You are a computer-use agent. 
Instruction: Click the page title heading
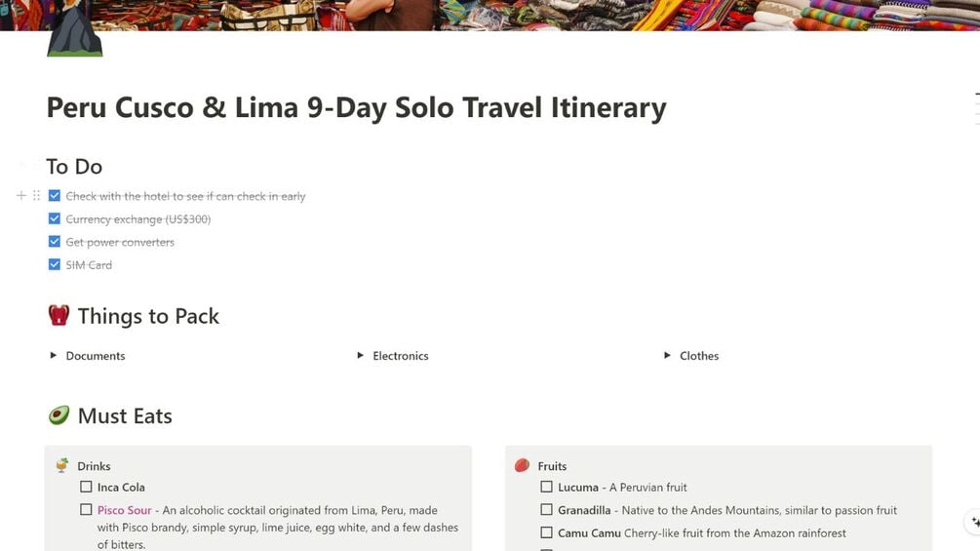coord(356,107)
